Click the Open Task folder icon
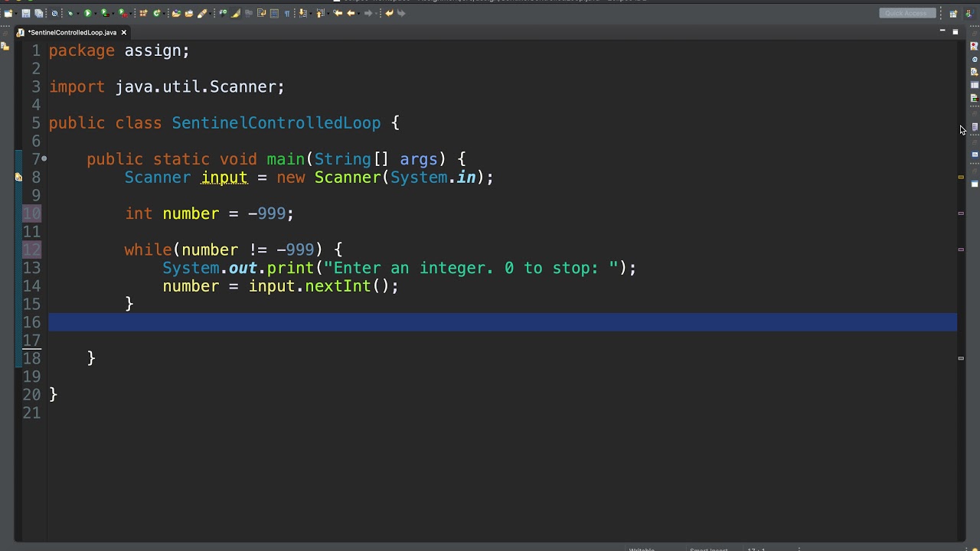Image resolution: width=980 pixels, height=551 pixels. (188, 13)
